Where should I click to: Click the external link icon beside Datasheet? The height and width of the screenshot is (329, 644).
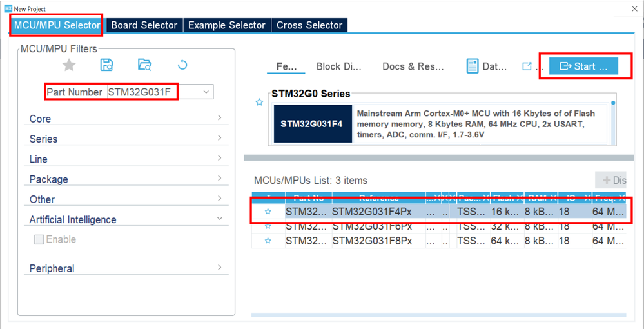coord(527,66)
